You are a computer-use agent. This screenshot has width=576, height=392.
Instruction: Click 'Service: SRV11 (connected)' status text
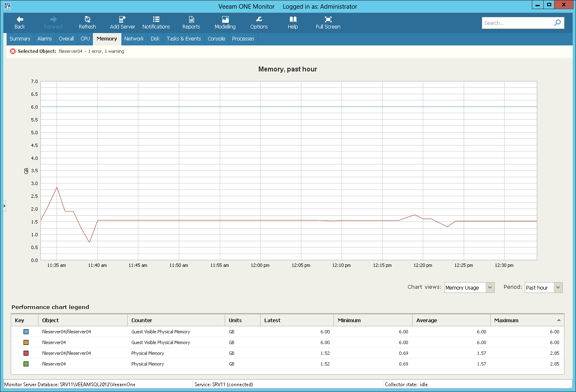pos(223,384)
